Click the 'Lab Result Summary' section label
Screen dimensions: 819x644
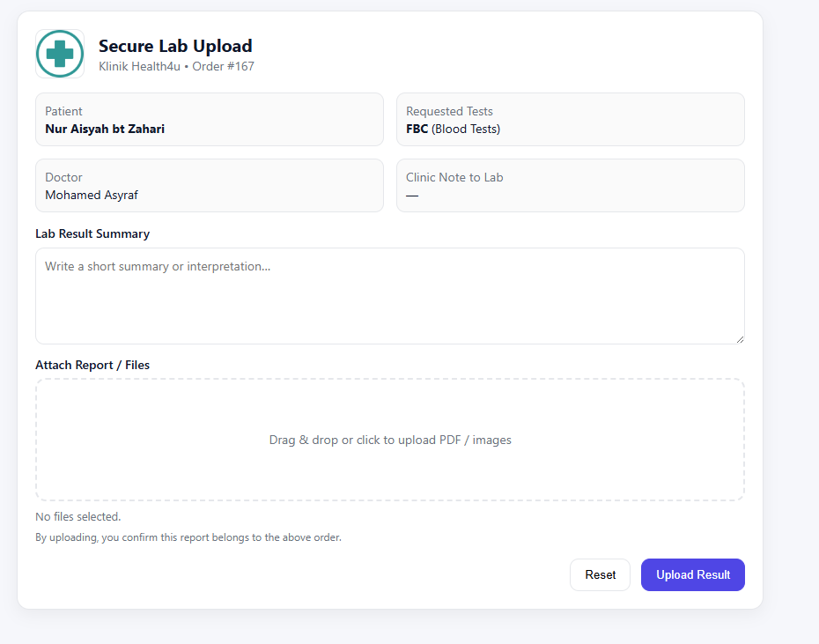point(92,233)
